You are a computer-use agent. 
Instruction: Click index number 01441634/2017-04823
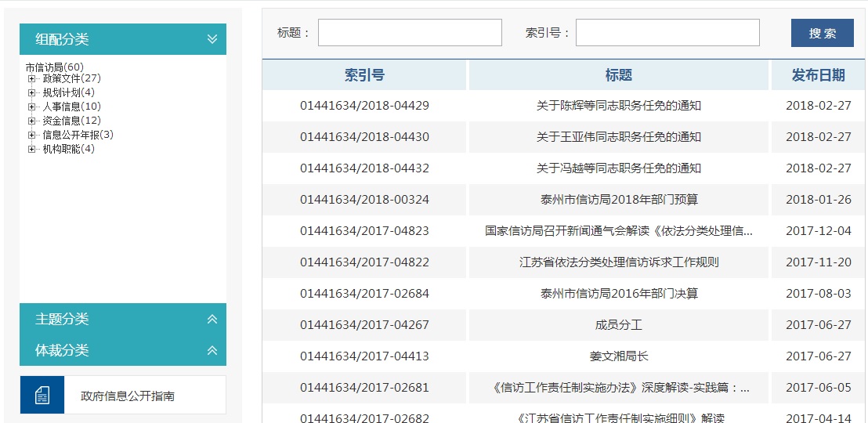click(365, 231)
